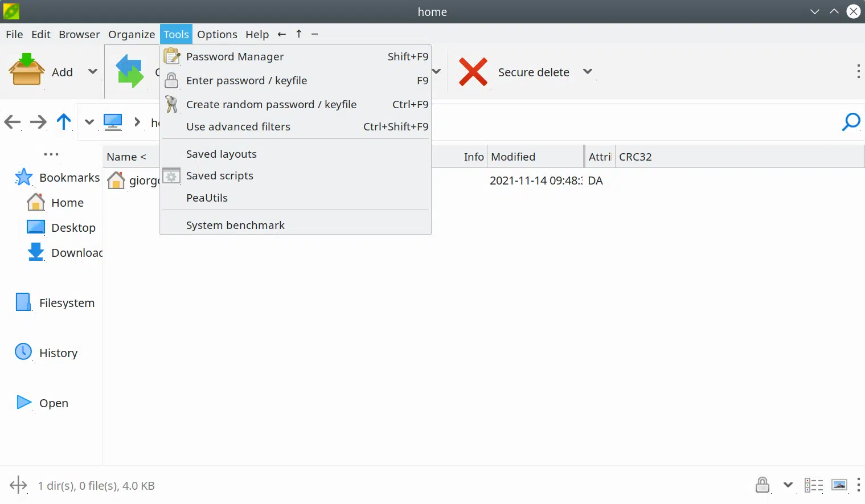This screenshot has width=865, height=504.
Task: Click the image preview icon in status bar
Action: tap(839, 485)
